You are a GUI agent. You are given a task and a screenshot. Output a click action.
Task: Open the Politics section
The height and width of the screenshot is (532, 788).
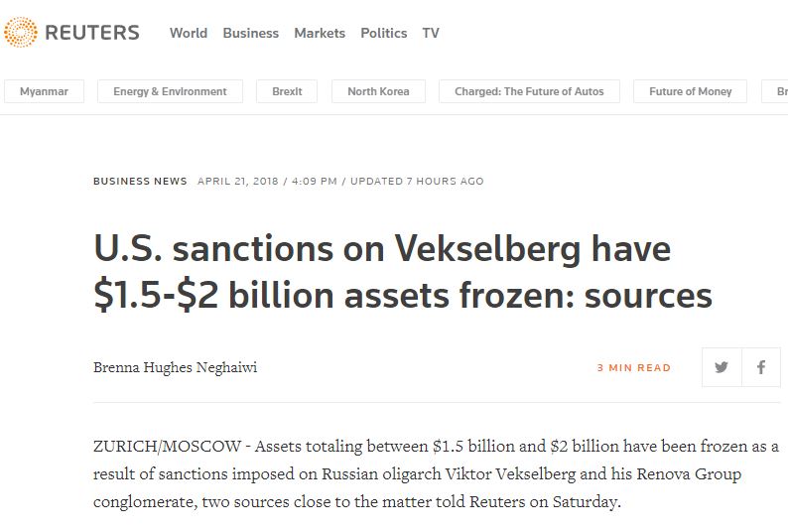[384, 33]
